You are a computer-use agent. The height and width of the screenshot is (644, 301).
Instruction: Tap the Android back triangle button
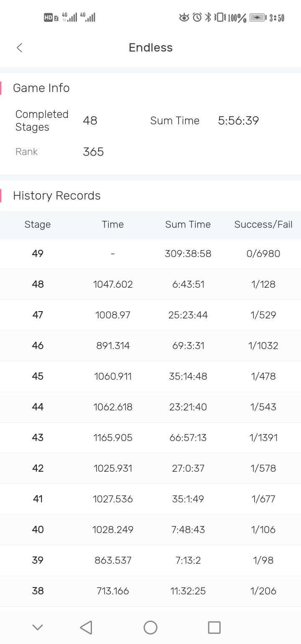pos(86,627)
